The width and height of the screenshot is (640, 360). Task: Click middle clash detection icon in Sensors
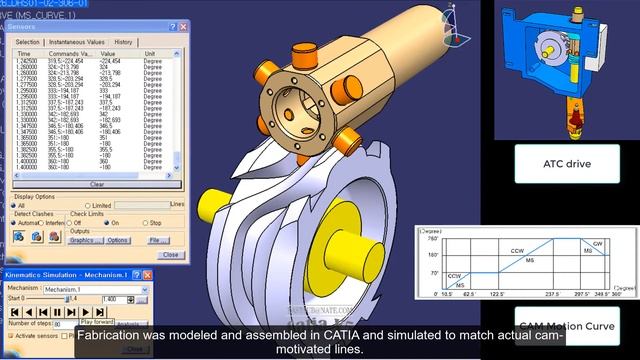36,237
